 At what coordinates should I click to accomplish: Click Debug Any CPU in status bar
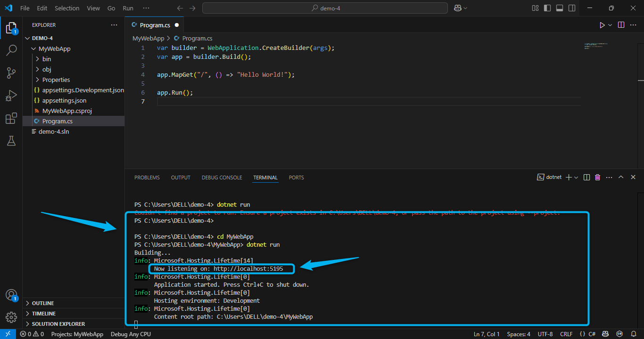pos(131,334)
